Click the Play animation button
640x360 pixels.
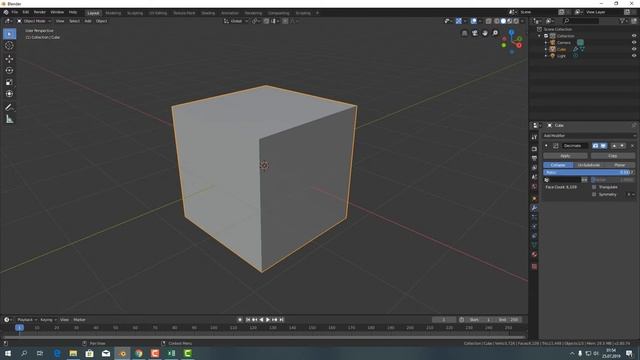pos(268,320)
